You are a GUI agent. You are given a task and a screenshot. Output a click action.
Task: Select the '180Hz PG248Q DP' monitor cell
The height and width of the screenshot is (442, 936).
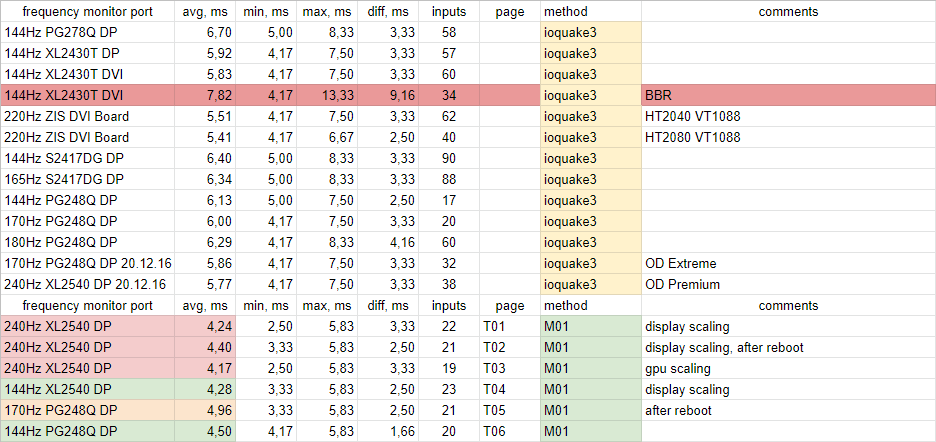(x=88, y=242)
